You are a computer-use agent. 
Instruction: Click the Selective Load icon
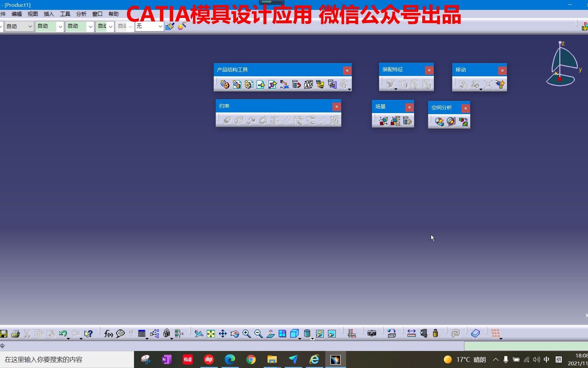(x=320, y=84)
